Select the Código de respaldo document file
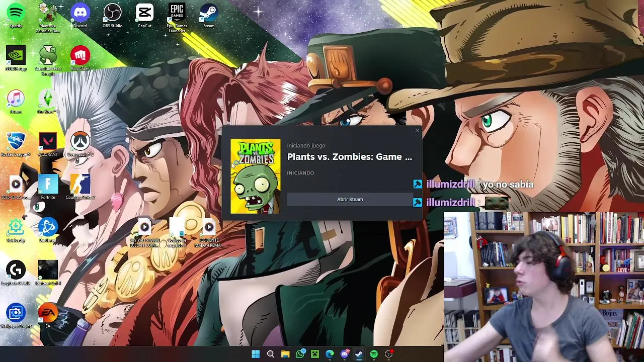This screenshot has width=644, height=362. (x=177, y=233)
